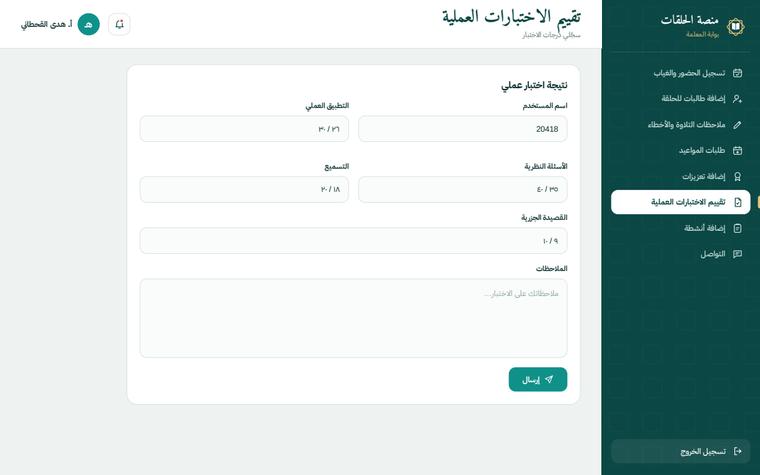760x475 pixels.
Task: Click label اسم المستخدم
Action: tap(545, 106)
